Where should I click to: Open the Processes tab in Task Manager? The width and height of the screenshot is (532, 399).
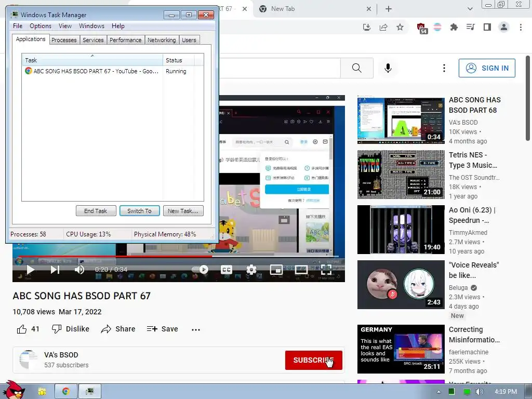coord(64,40)
